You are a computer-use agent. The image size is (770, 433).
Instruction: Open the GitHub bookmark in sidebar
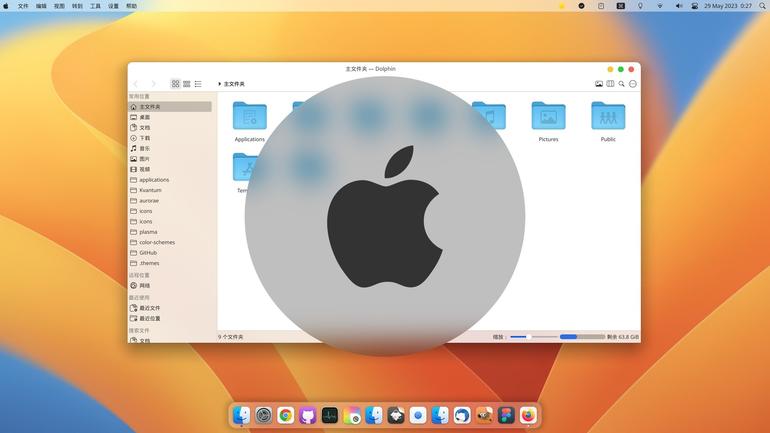coord(170,253)
